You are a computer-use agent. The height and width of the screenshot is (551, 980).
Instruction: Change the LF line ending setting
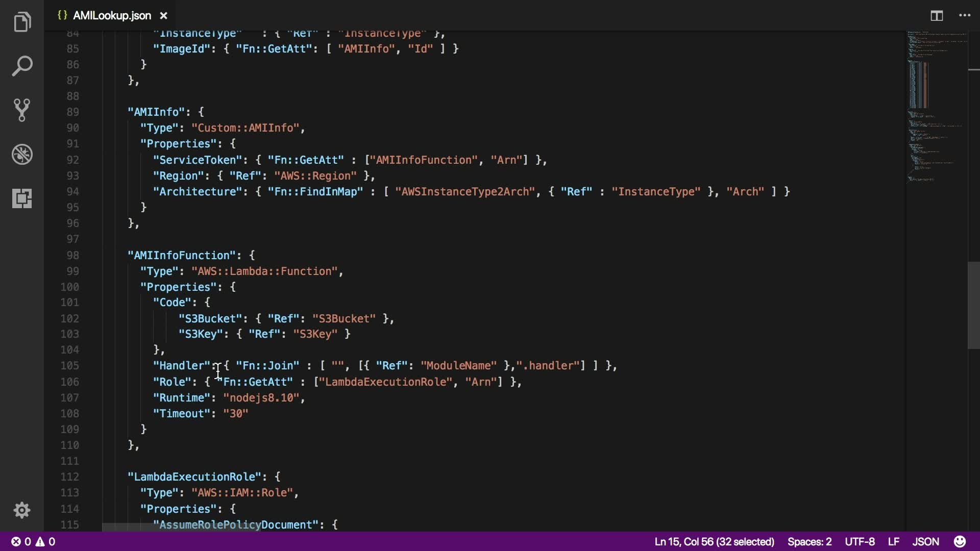coord(893,541)
